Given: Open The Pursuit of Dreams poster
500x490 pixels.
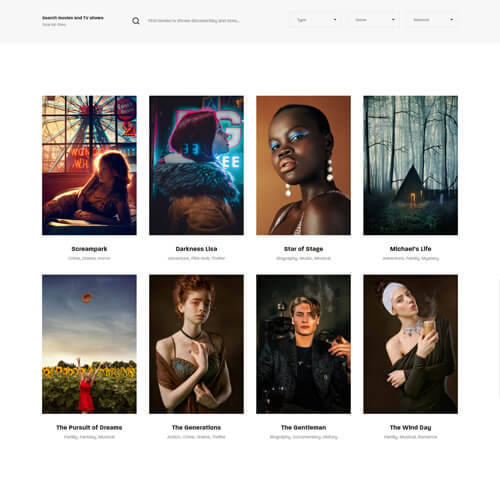Looking at the screenshot, I should tap(89, 344).
